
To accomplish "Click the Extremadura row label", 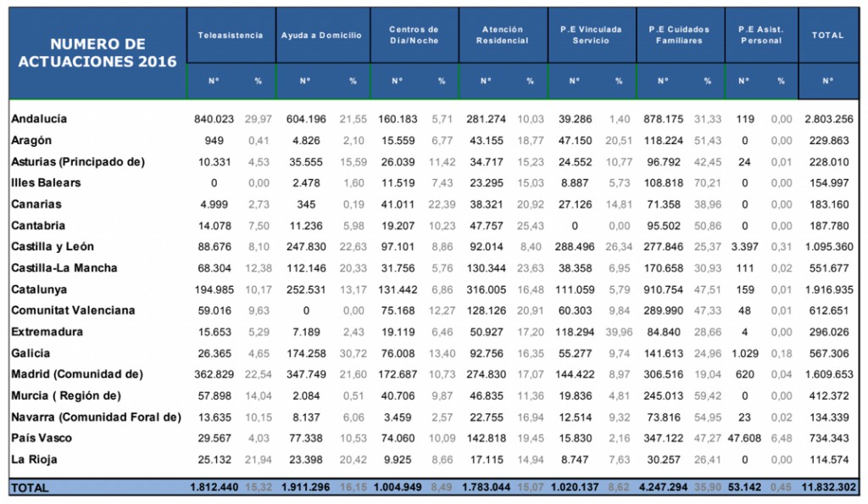I will [x=47, y=333].
